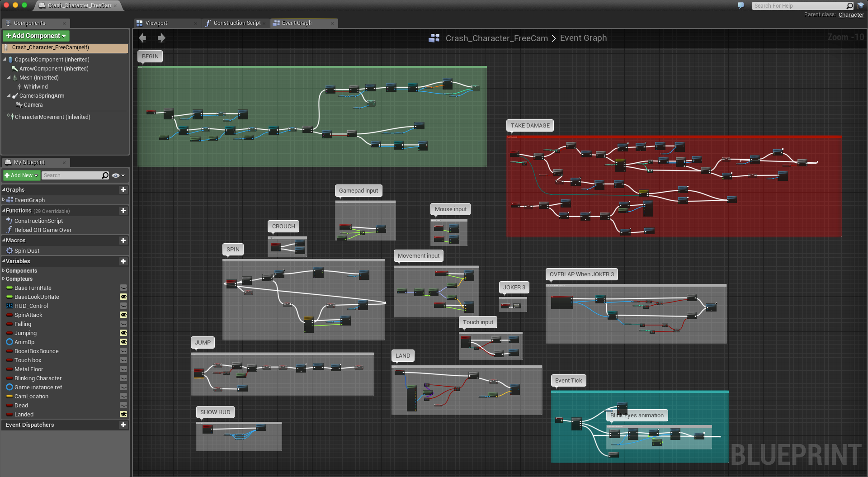Toggle visibility of Jumping variable
Image resolution: width=868 pixels, height=477 pixels.
point(123,333)
